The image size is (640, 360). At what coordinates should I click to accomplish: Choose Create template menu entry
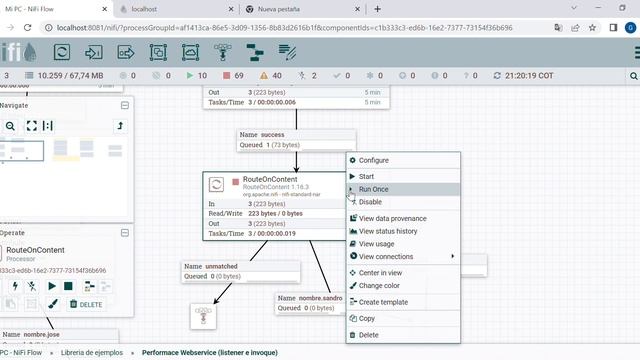pyautogui.click(x=403, y=302)
